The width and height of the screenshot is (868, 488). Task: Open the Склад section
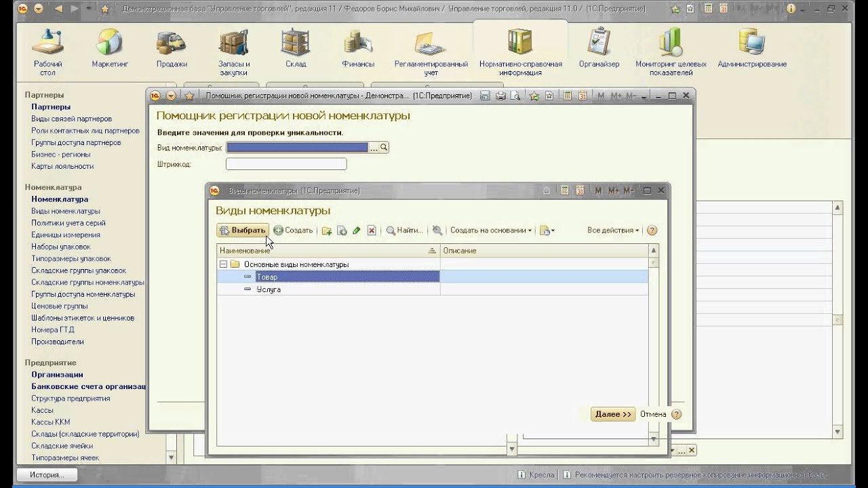296,49
